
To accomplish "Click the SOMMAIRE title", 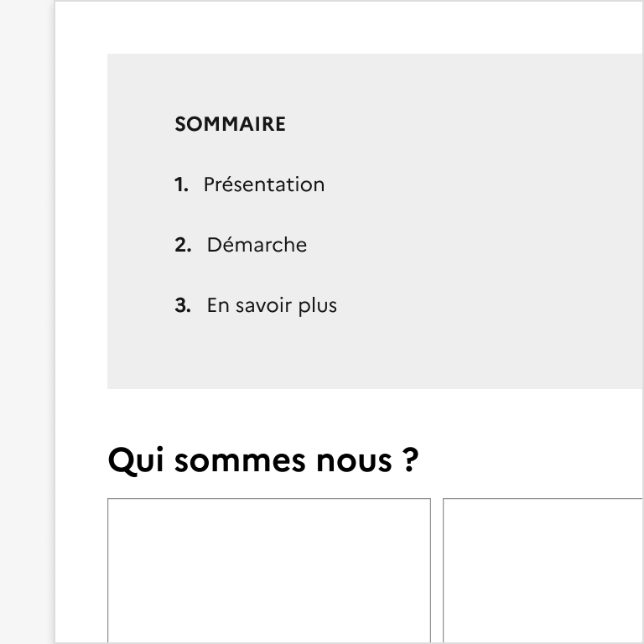I will pos(230,124).
